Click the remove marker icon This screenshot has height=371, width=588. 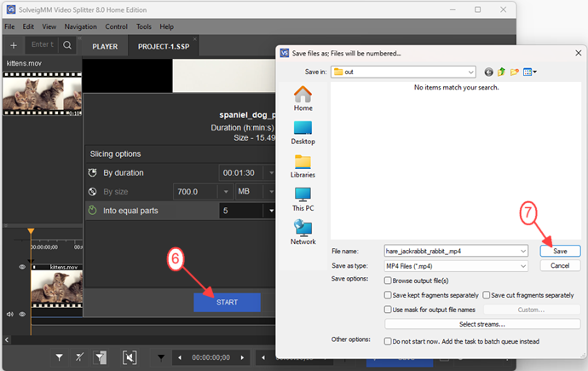[79, 357]
